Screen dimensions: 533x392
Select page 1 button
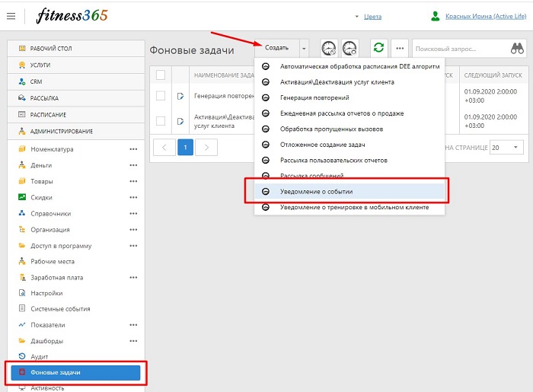(185, 148)
